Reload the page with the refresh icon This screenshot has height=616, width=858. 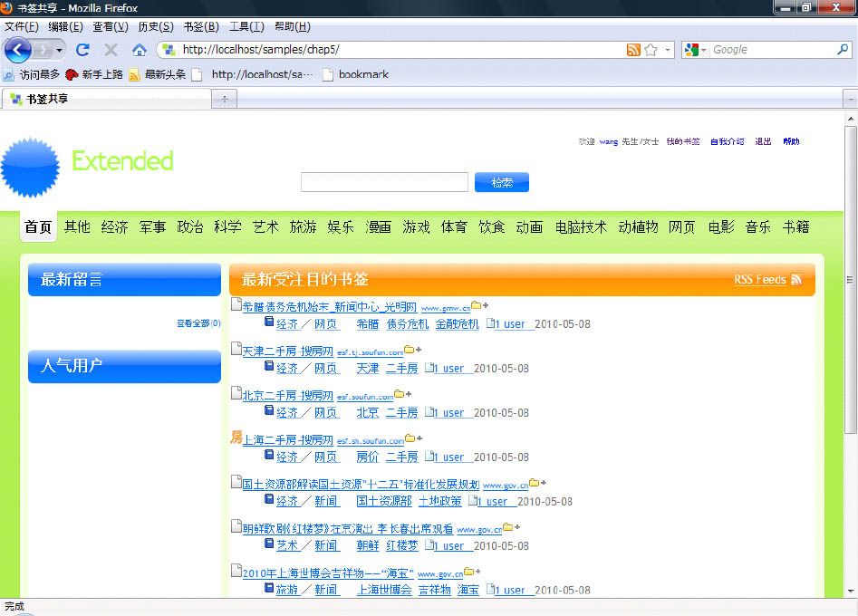coord(82,50)
